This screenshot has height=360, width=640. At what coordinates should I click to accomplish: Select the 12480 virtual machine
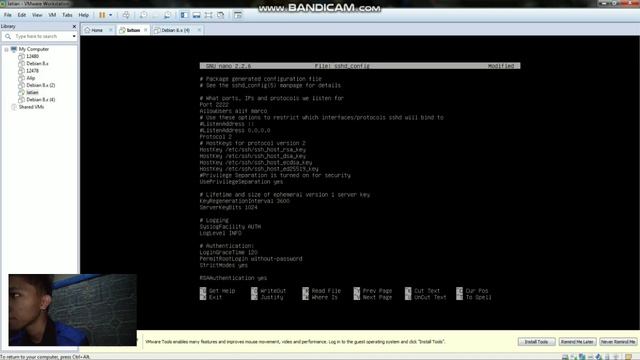tap(33, 56)
